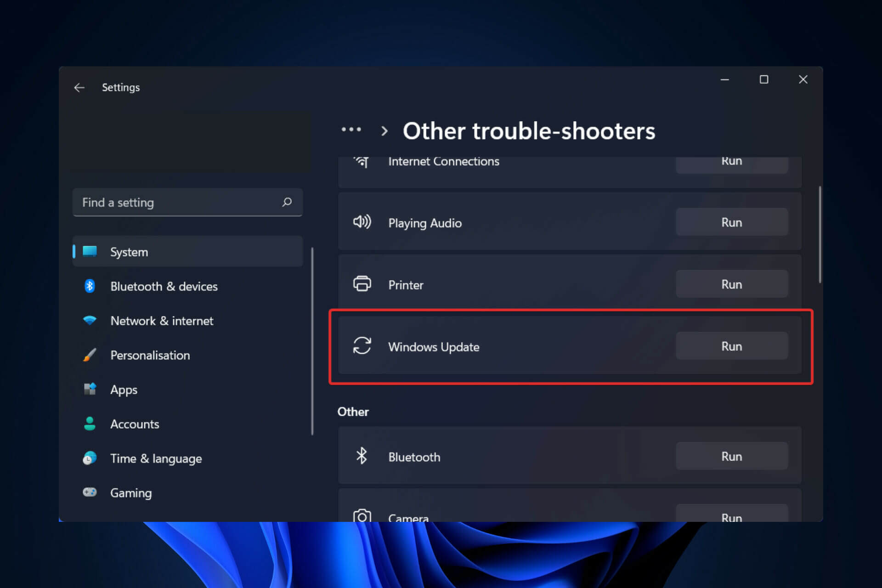The height and width of the screenshot is (588, 882).
Task: Click the main pane vertical scrollbar
Action: tap(820, 234)
